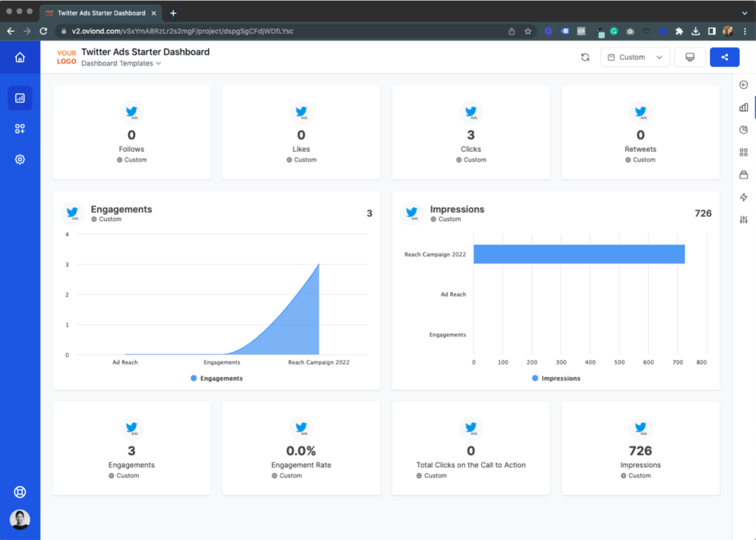Open a new browser tab

(173, 13)
